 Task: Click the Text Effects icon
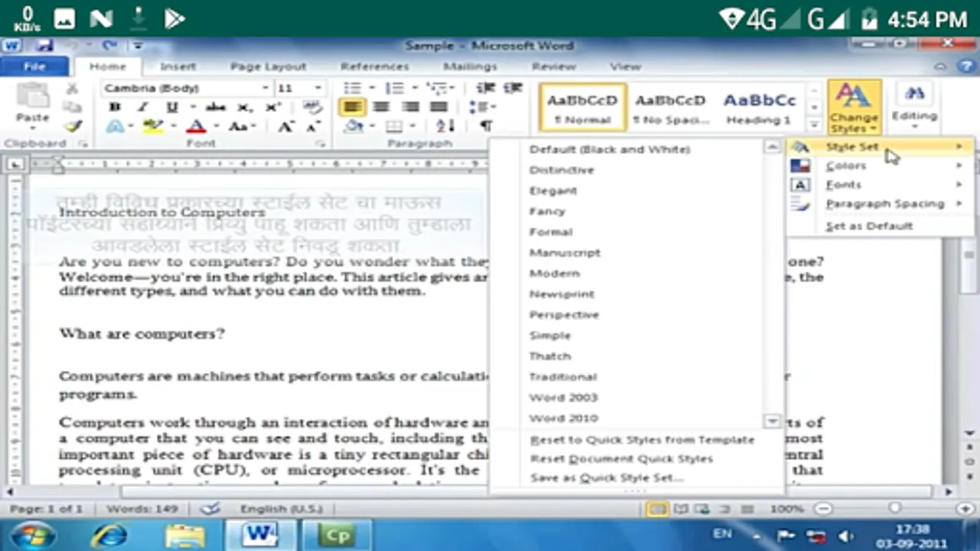(115, 126)
